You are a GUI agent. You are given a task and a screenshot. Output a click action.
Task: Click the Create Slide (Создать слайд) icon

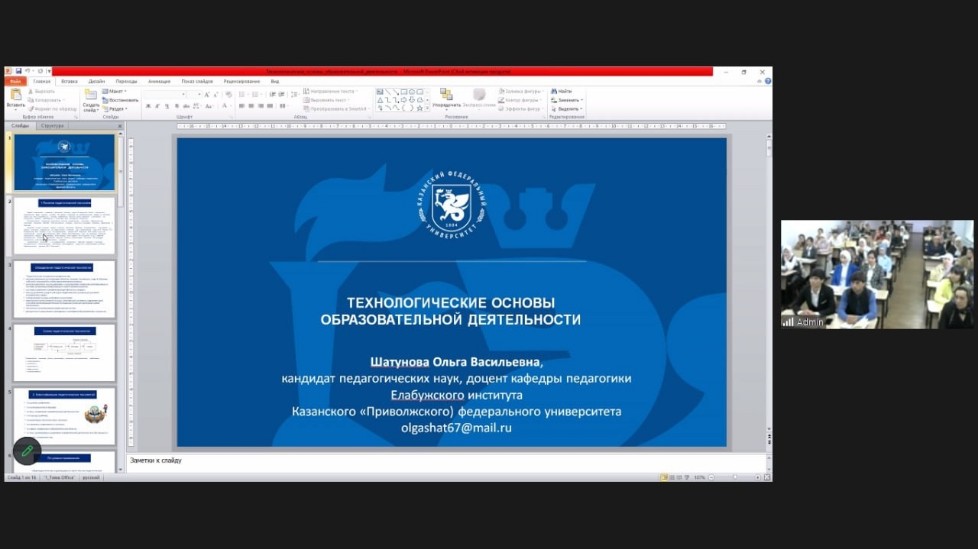pos(91,98)
